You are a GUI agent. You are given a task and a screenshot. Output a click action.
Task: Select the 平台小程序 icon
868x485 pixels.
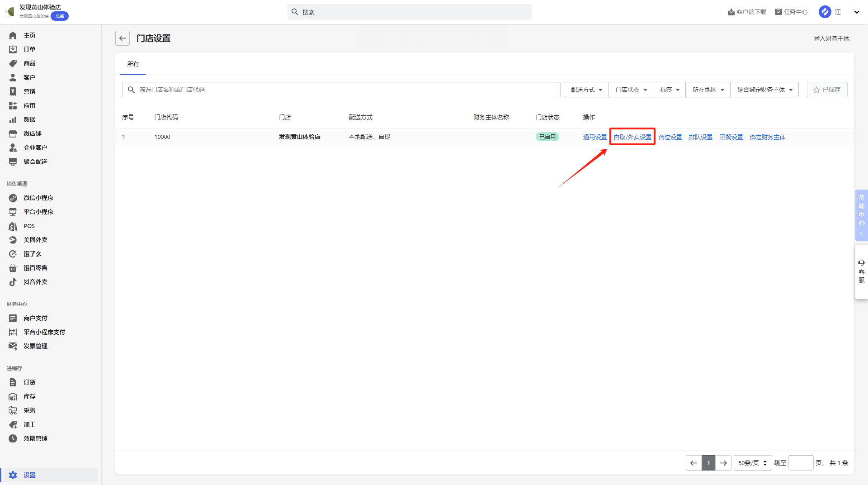tap(13, 212)
